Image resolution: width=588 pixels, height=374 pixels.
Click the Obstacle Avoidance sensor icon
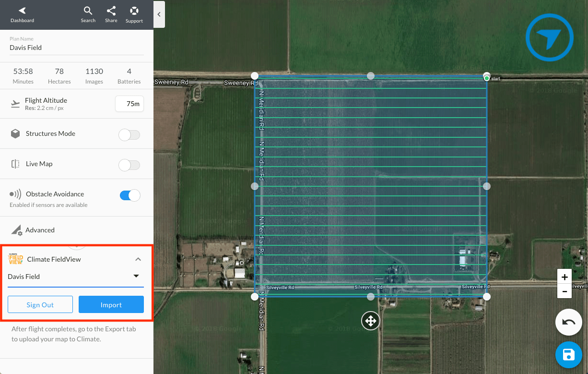point(15,194)
